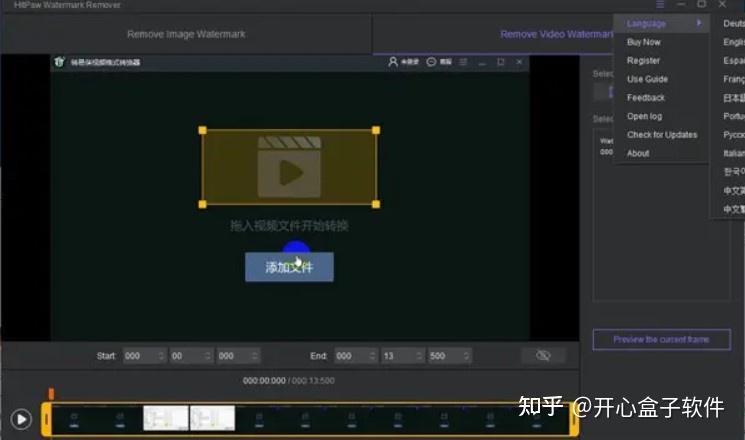Click the orange playhead marker on timeline

tap(51, 393)
